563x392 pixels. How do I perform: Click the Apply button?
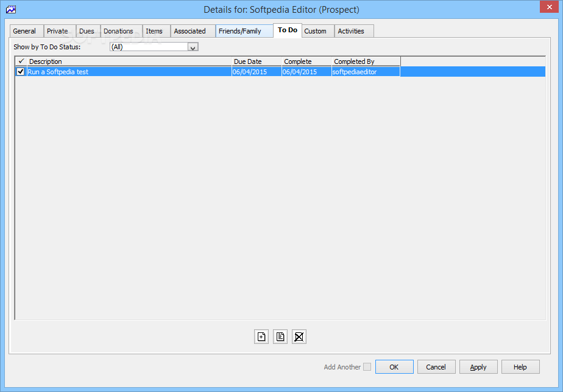point(478,367)
